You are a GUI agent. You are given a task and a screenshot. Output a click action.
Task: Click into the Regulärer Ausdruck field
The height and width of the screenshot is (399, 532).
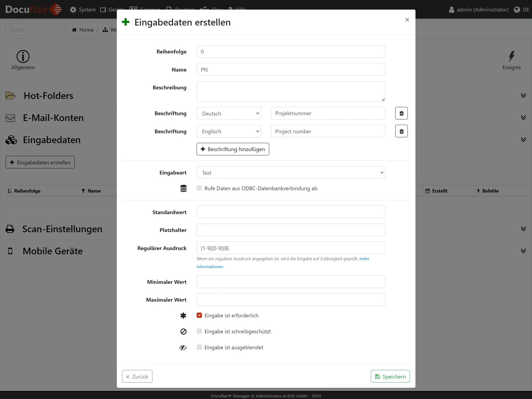[290, 248]
